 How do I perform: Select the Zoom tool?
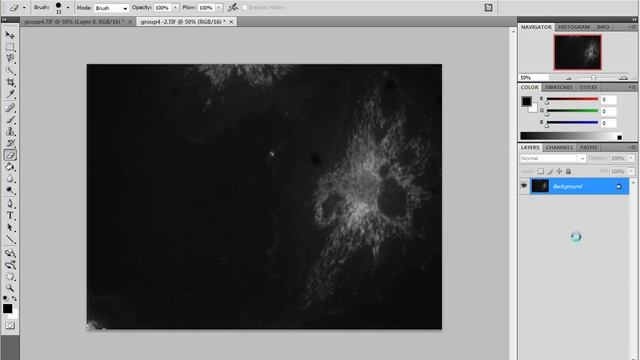(x=10, y=288)
